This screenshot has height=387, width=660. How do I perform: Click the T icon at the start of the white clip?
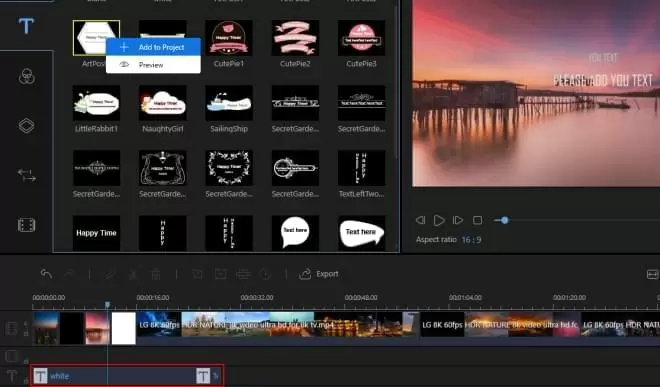tap(41, 376)
